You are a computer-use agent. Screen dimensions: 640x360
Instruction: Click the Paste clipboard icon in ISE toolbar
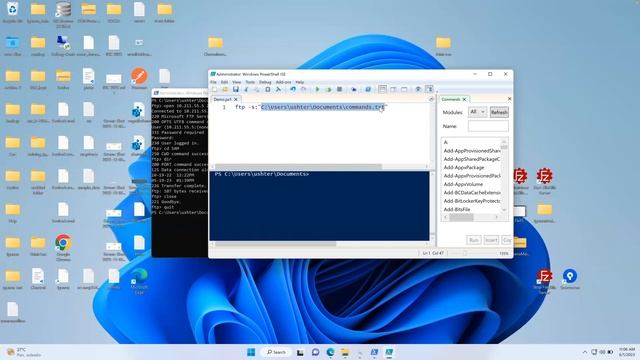point(268,89)
